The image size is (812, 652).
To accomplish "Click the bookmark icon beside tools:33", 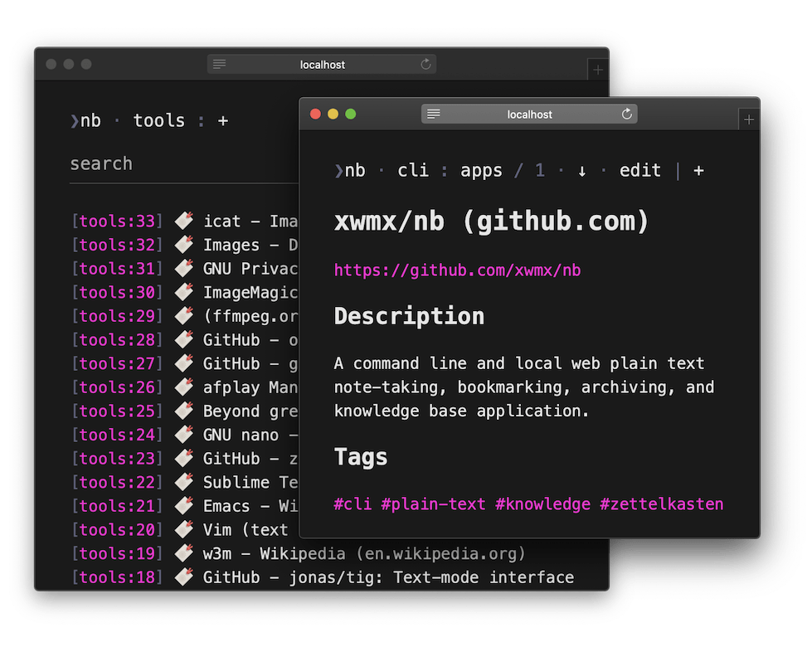I will point(184,221).
